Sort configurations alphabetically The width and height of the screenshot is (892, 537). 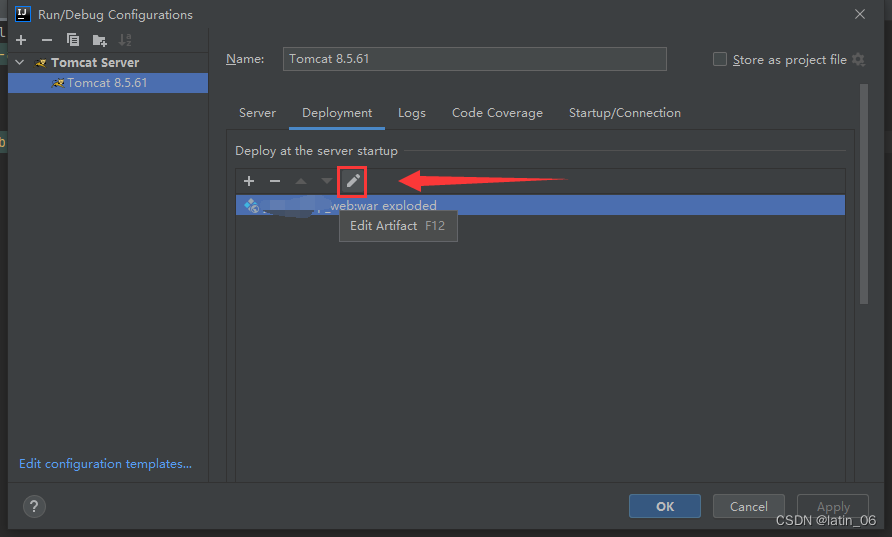pyautogui.click(x=125, y=40)
